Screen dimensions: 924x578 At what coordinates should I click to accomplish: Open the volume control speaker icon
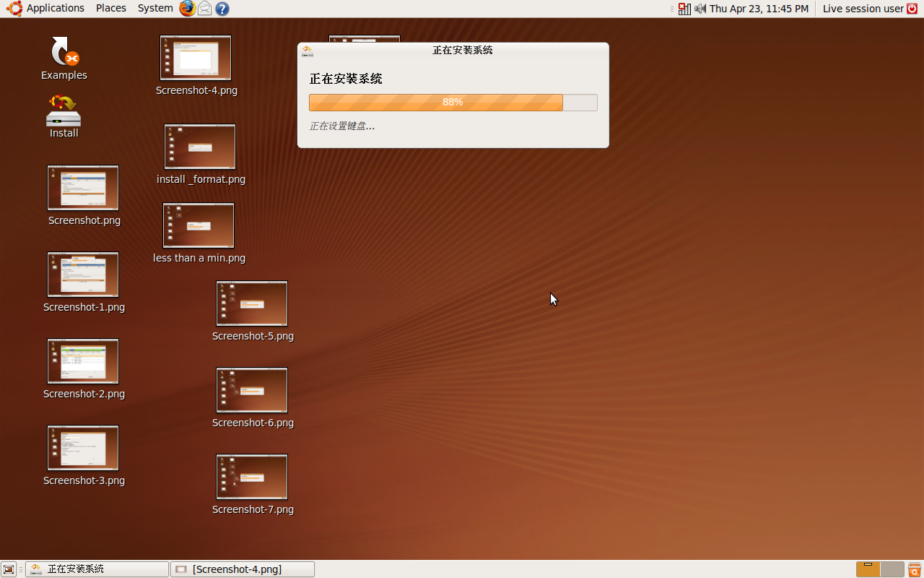pos(700,9)
